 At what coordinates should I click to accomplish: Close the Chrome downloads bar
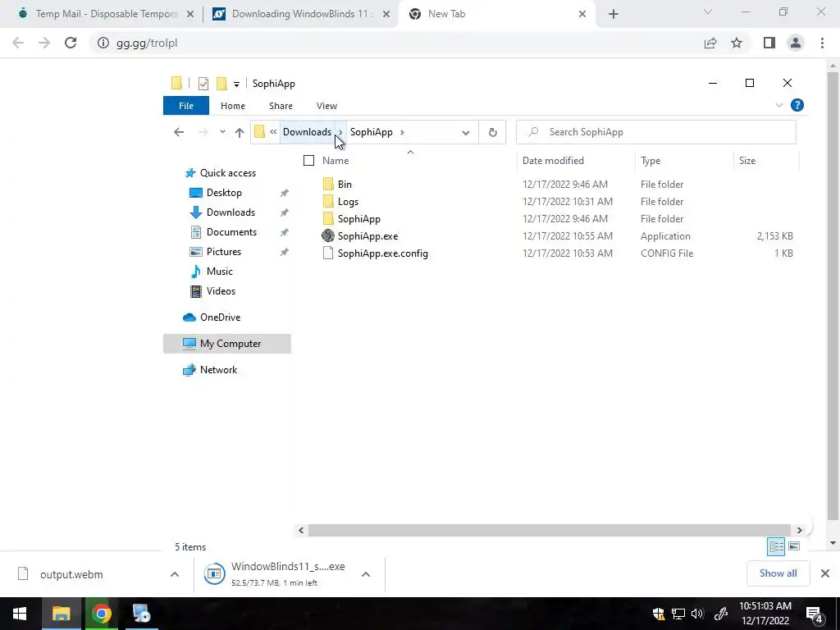pos(825,573)
